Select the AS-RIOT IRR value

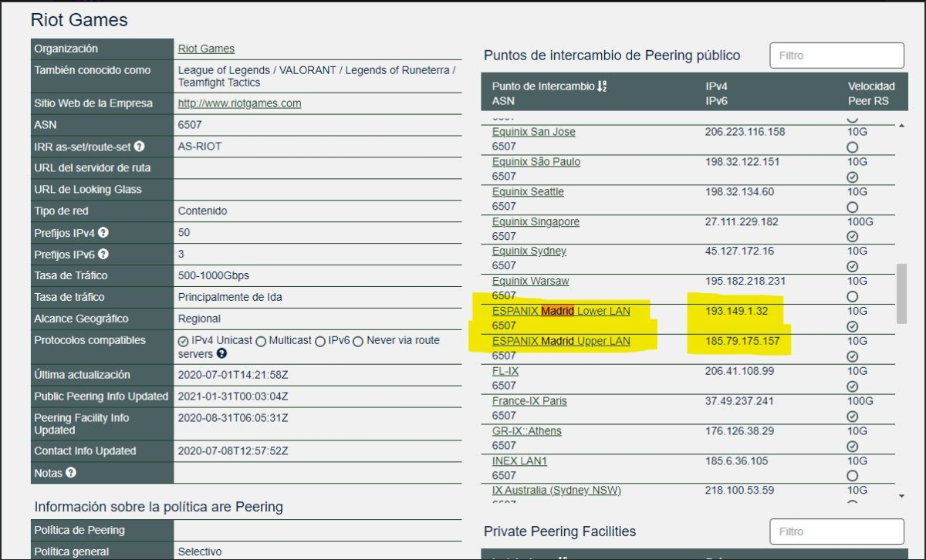[x=200, y=147]
